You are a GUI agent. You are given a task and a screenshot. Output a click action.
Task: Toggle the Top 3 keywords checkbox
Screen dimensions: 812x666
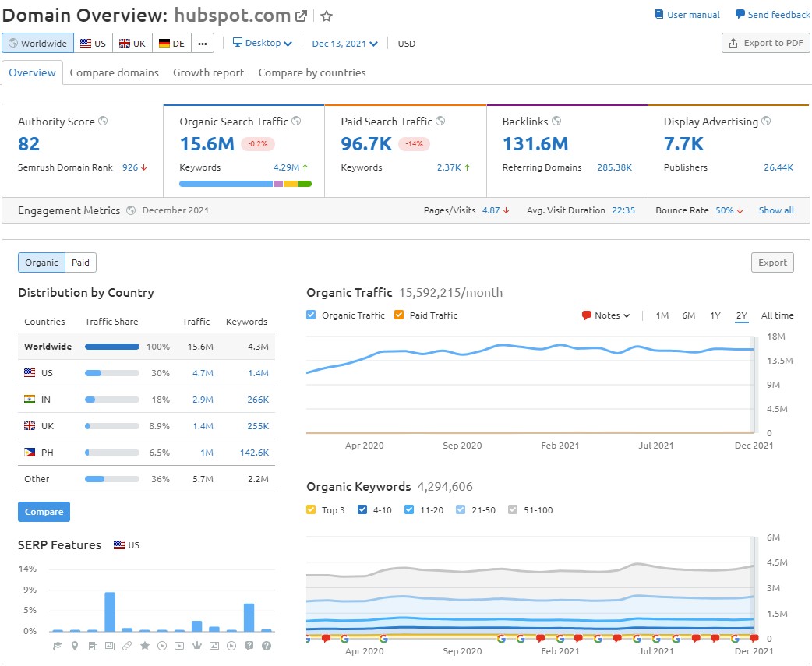(311, 509)
